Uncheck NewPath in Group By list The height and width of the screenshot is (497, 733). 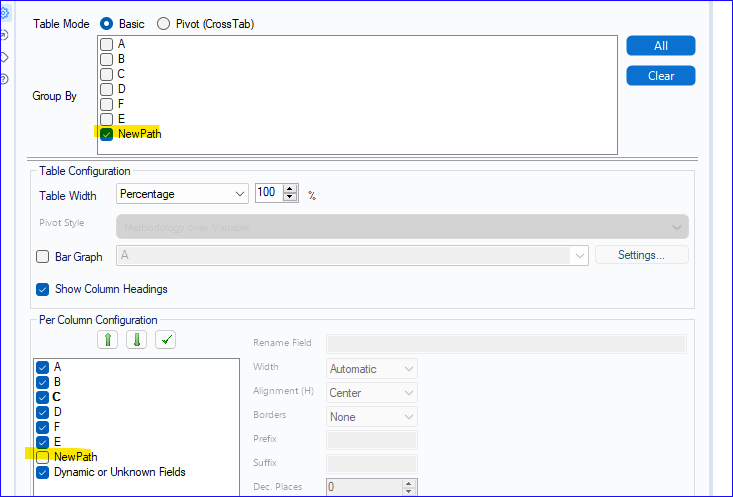tap(107, 134)
